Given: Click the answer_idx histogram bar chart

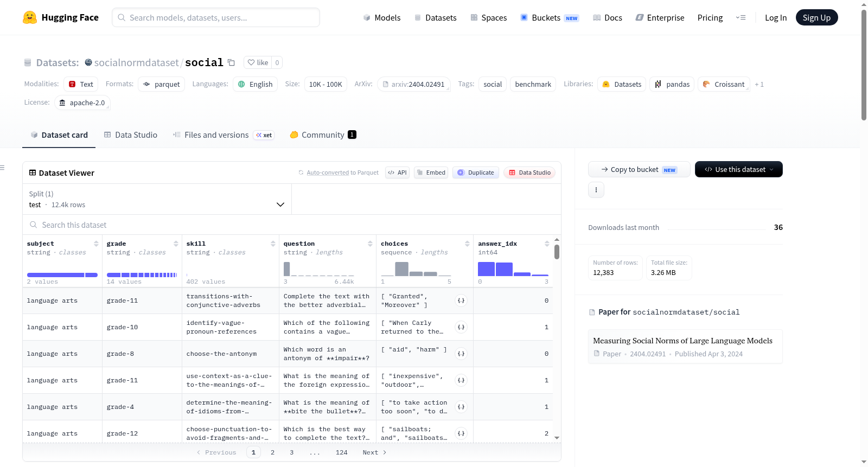Looking at the screenshot, I should pyautogui.click(x=513, y=269).
